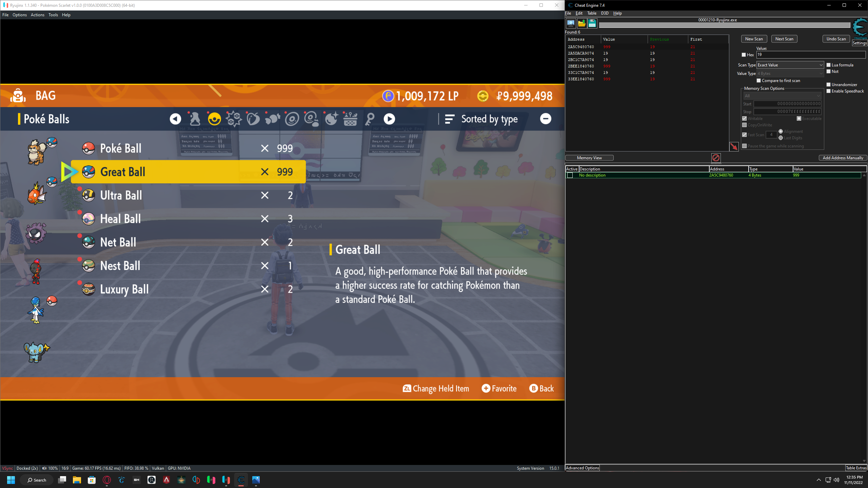Click the save floppy disk icon
This screenshot has width=868, height=488.
(592, 23)
